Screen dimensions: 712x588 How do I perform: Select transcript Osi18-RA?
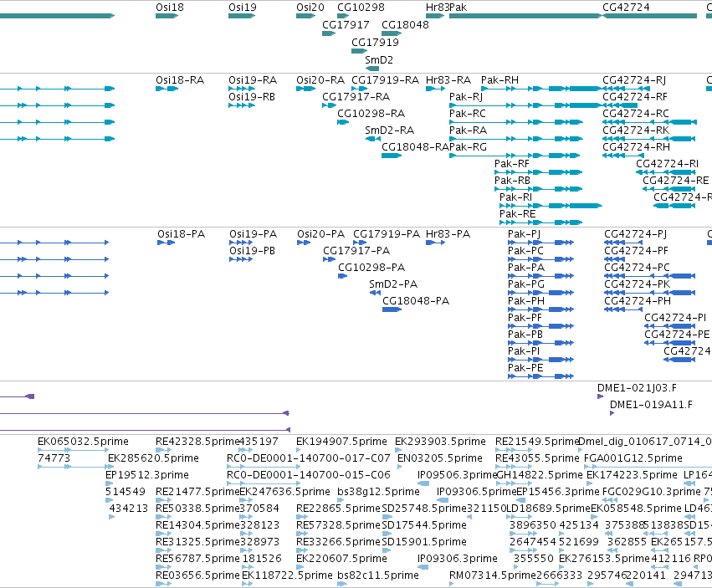pyautogui.click(x=166, y=89)
